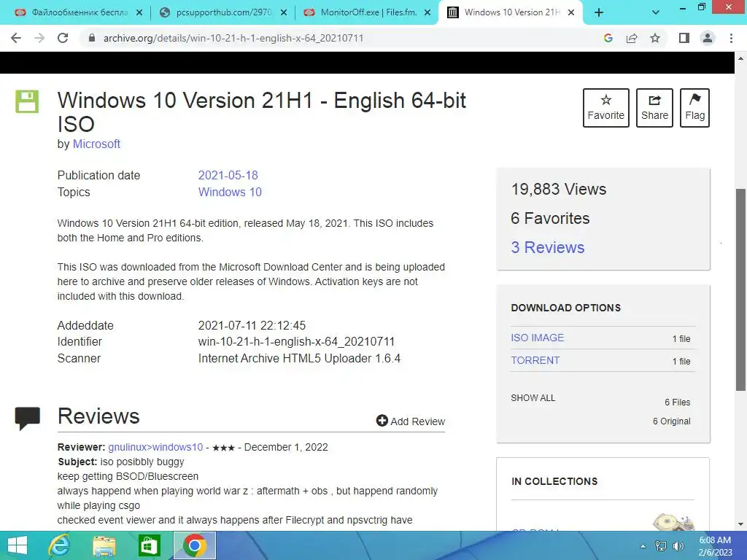Screen dimensions: 747x560
Task: Click the Reviews speech bubble icon
Action: (x=28, y=419)
